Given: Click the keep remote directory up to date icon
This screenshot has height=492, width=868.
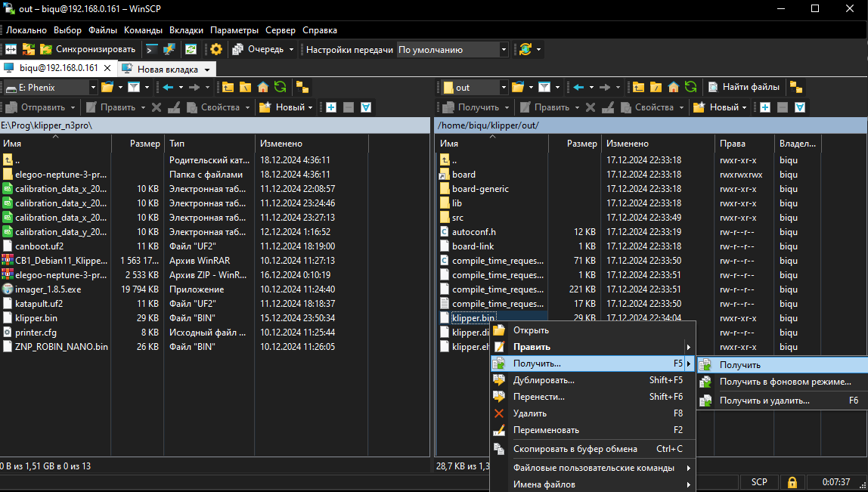Looking at the screenshot, I should [x=191, y=49].
